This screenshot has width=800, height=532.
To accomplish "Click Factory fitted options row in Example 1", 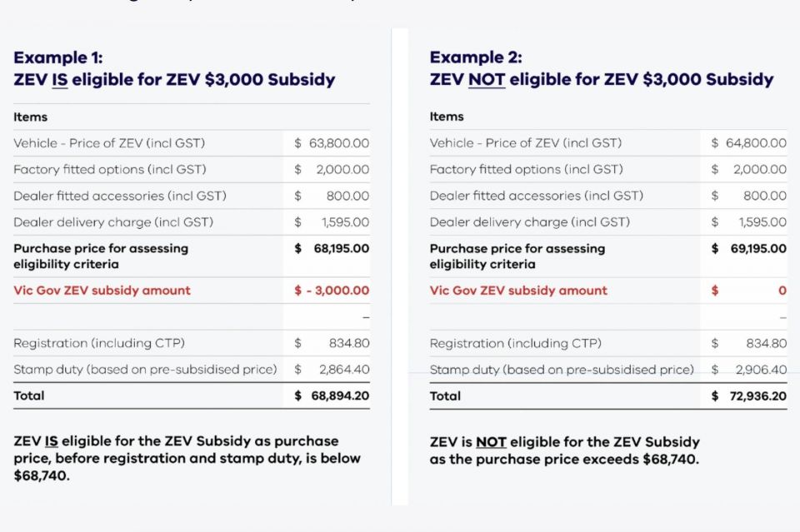I will tap(192, 170).
